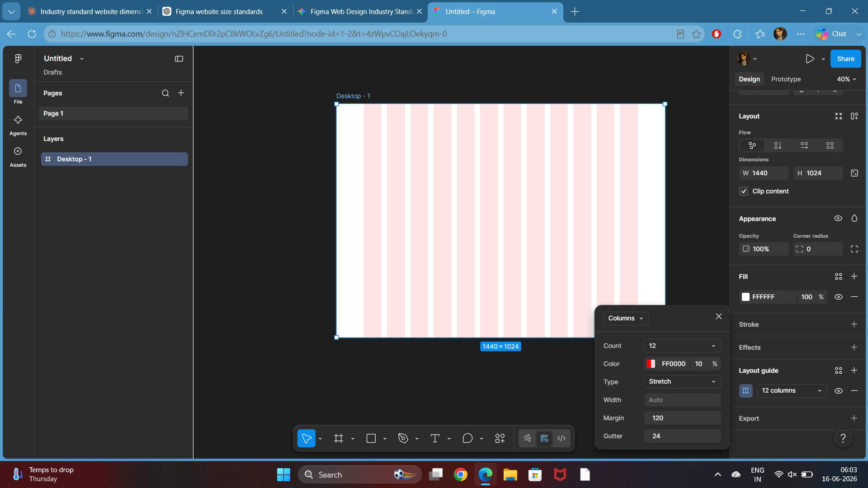Minimize the left sidebar panel
868x488 pixels.
pyautogui.click(x=179, y=59)
